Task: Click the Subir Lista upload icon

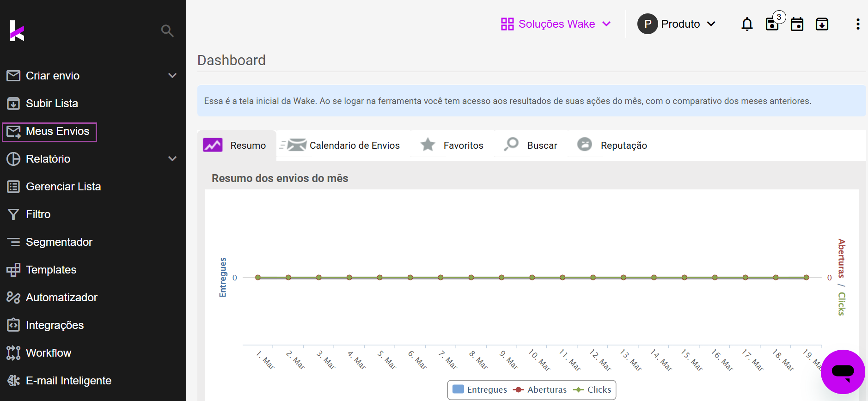Action: [13, 103]
